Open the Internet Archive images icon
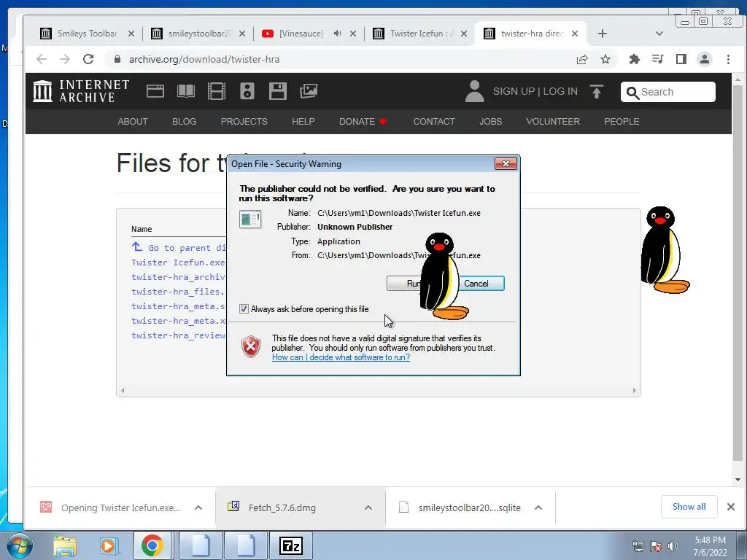Image resolution: width=747 pixels, height=560 pixels. [x=309, y=91]
